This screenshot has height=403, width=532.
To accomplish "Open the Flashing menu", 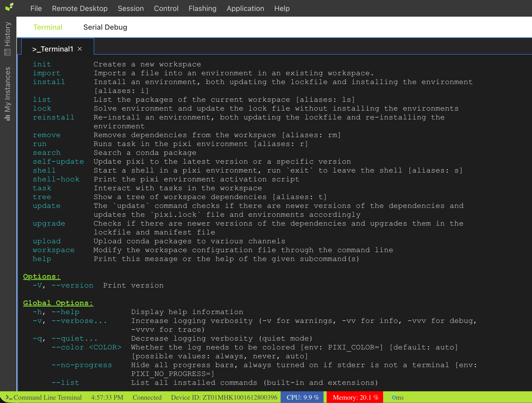I will point(202,8).
